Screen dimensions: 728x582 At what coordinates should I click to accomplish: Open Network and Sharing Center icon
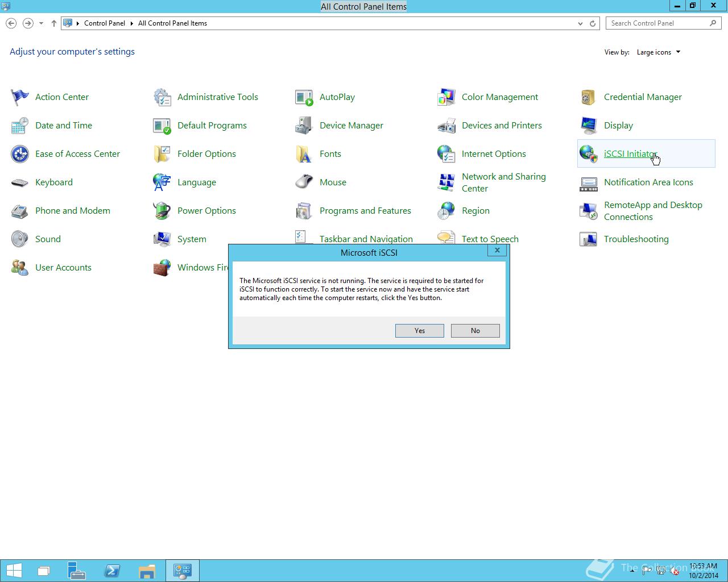click(x=446, y=182)
